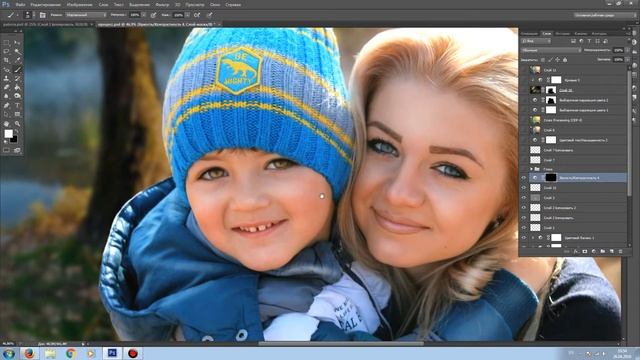
Task: Select the Hand tool
Action: 6,123
